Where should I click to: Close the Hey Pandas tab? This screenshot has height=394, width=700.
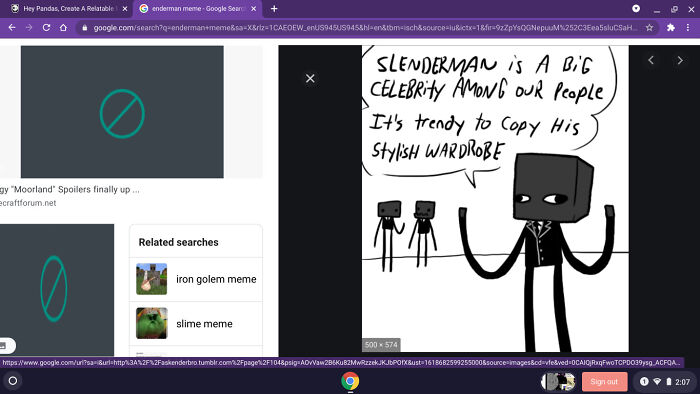coord(125,8)
